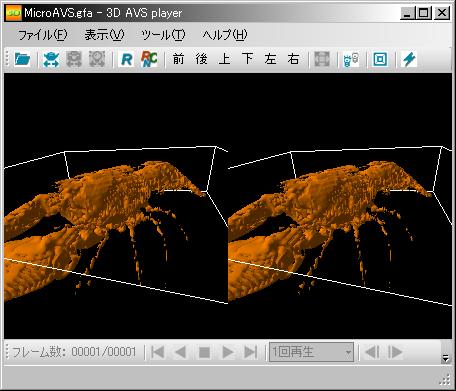Select the back view 後 button
The image size is (456, 391).
pos(201,59)
